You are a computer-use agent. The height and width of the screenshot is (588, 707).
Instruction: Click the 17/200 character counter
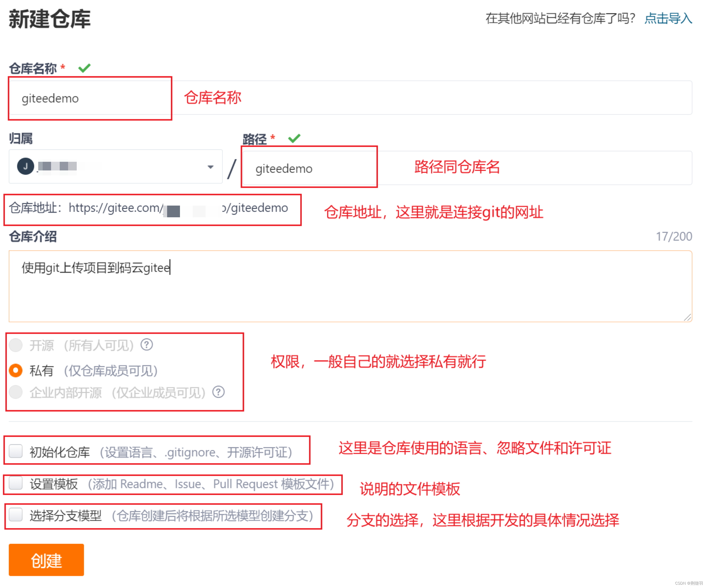[674, 237]
